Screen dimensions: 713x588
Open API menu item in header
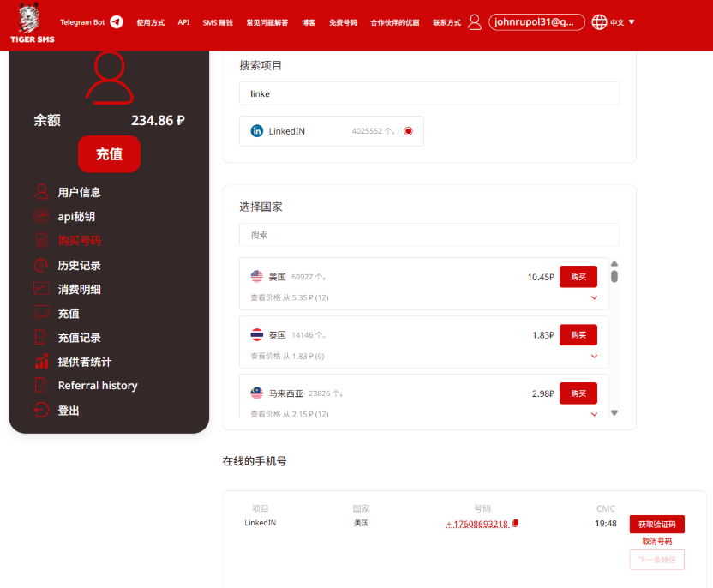click(x=183, y=22)
